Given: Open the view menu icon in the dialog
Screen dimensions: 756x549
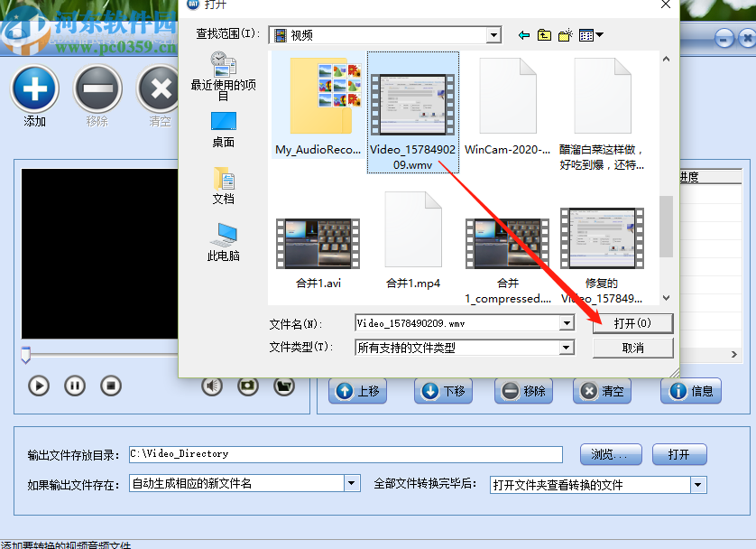Looking at the screenshot, I should (x=591, y=35).
